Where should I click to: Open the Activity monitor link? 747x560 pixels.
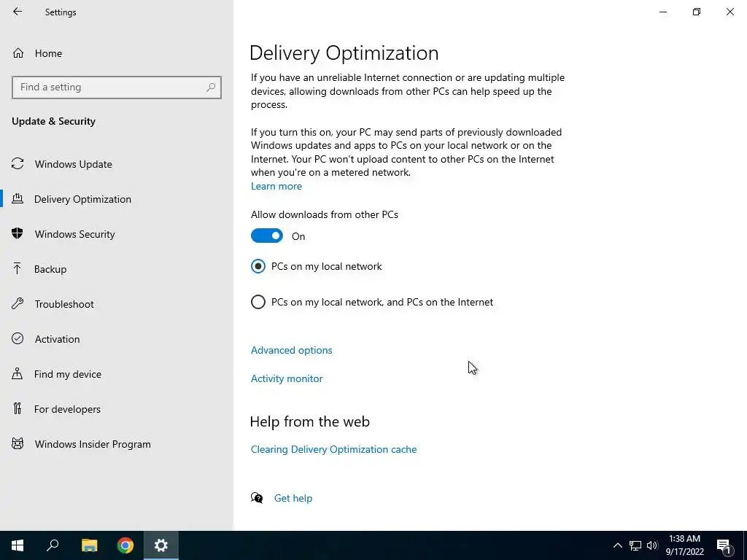click(287, 378)
